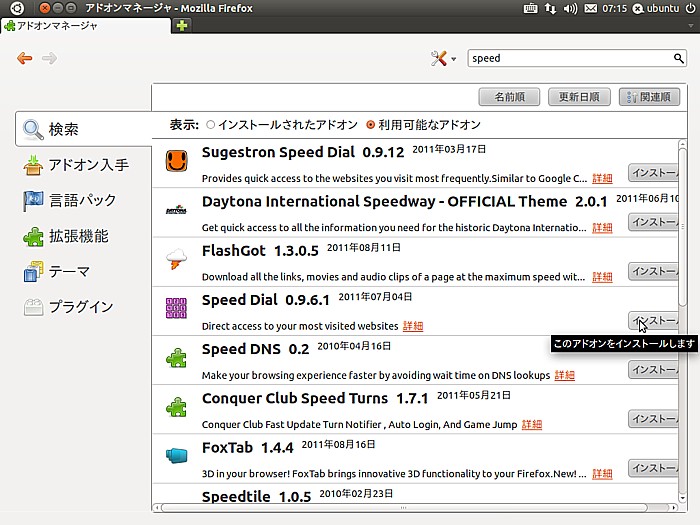Select 利用可能なアドオン radio button
This screenshot has height=525, width=700.
[x=370, y=125]
